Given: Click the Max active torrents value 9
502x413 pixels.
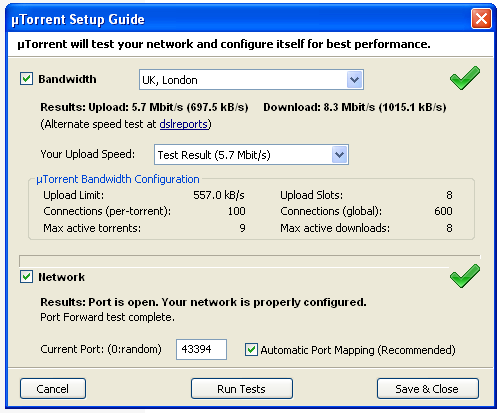Looking at the screenshot, I should click(x=242, y=228).
